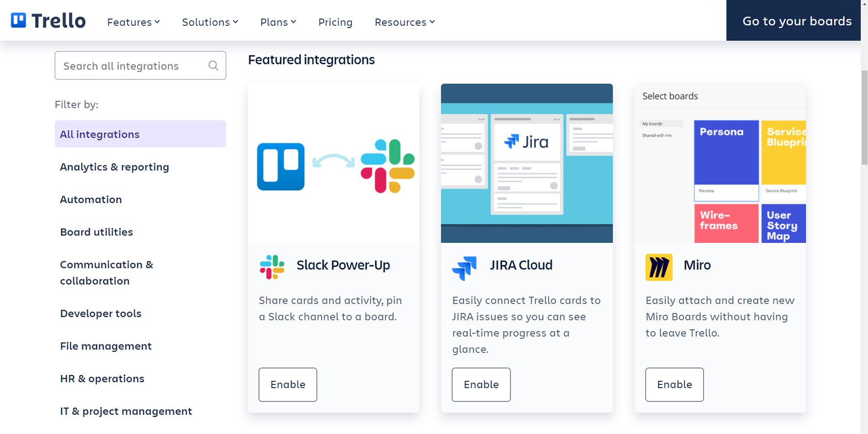868x434 pixels.
Task: Expand the Resources menu
Action: (x=405, y=22)
